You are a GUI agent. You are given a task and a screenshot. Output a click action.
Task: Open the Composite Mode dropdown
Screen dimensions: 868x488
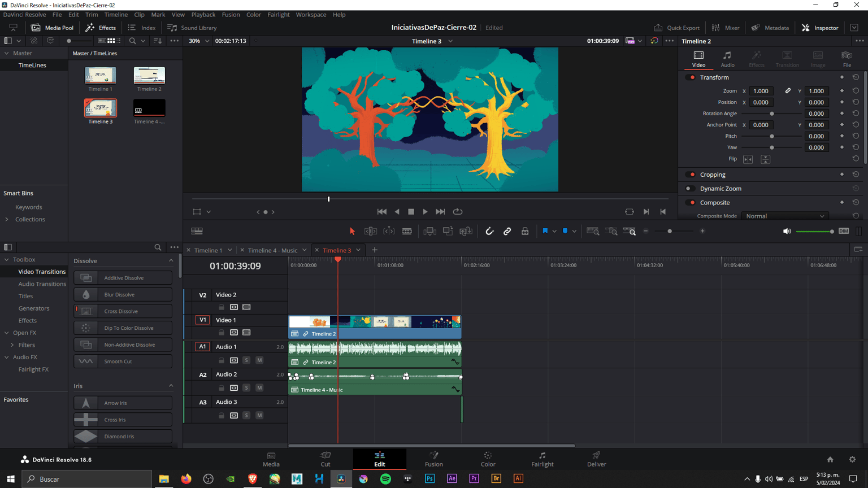[785, 216]
